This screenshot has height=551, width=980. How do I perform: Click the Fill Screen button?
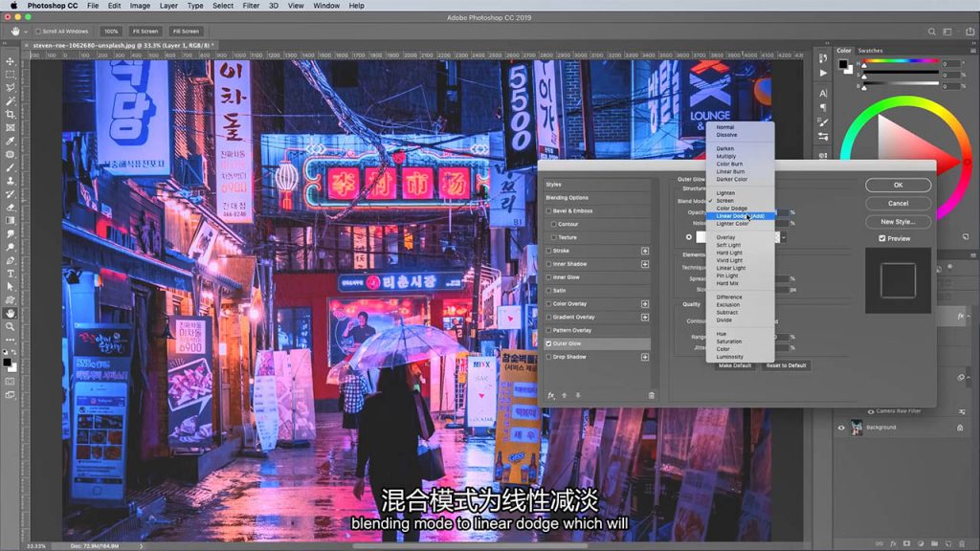click(186, 32)
